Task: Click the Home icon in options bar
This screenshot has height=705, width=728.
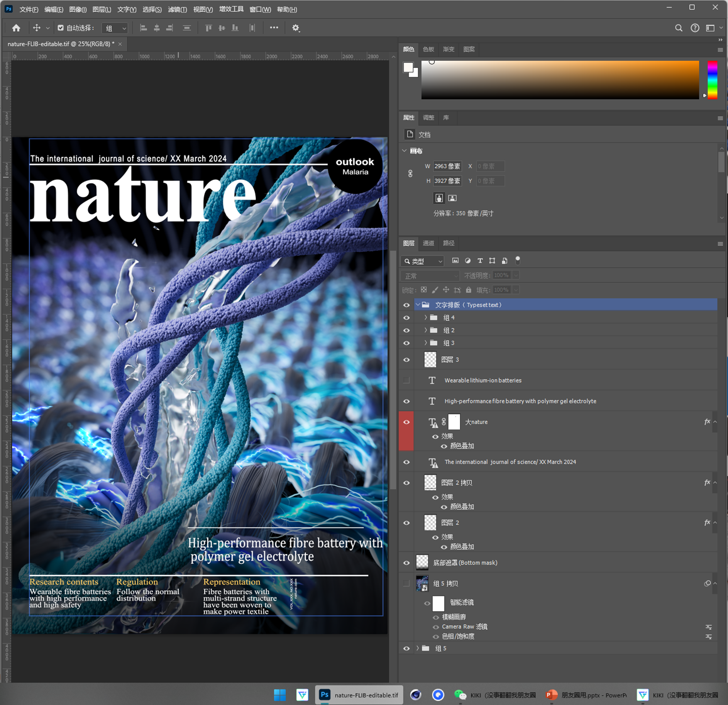Action: pos(16,28)
